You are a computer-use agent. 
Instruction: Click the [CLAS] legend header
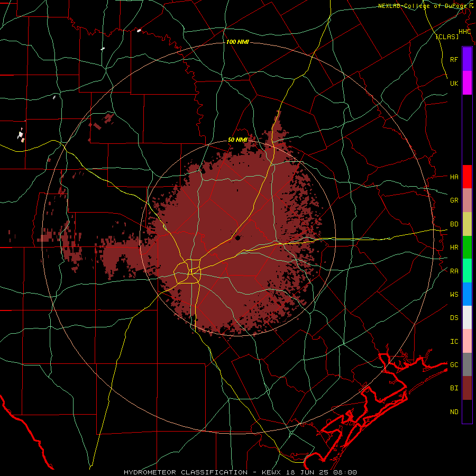point(447,36)
